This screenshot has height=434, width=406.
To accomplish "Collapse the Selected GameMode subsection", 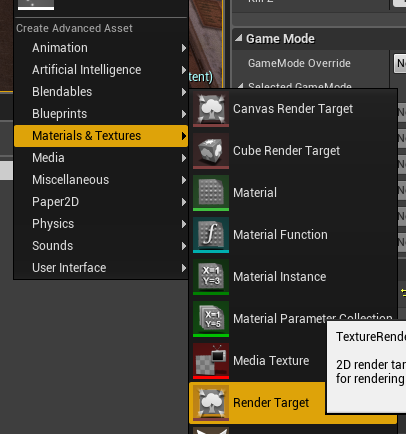I will (x=240, y=86).
